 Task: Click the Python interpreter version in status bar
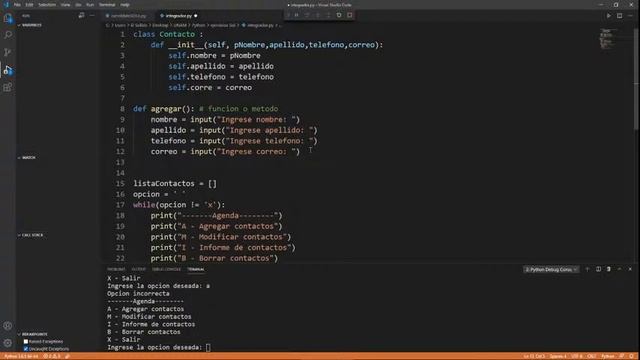click(x=21, y=356)
